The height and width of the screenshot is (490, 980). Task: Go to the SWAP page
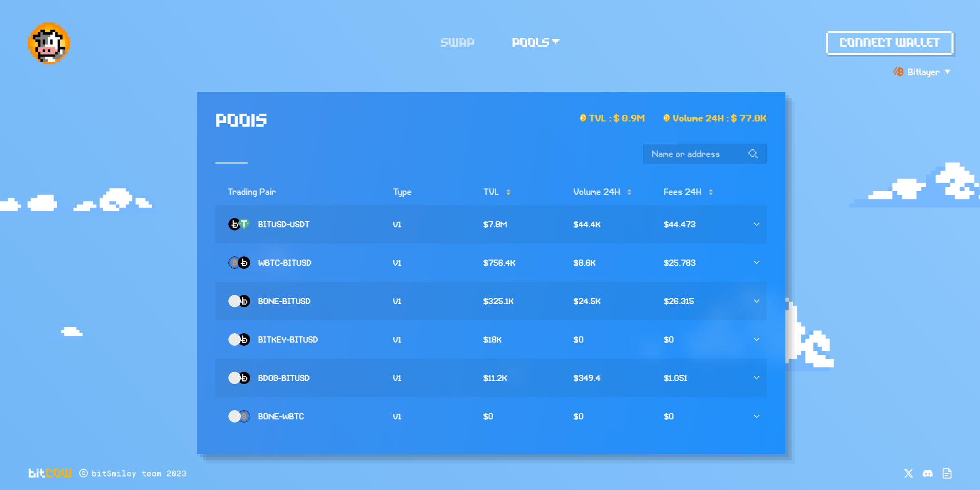(457, 42)
